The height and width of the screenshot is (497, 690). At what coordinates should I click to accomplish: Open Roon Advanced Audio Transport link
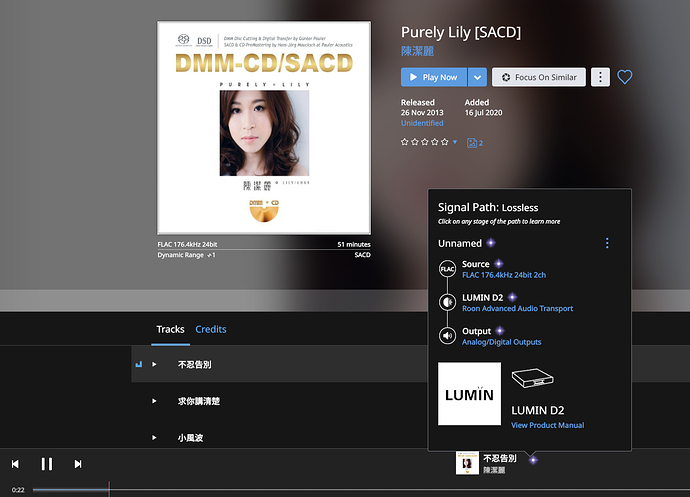pyautogui.click(x=518, y=309)
